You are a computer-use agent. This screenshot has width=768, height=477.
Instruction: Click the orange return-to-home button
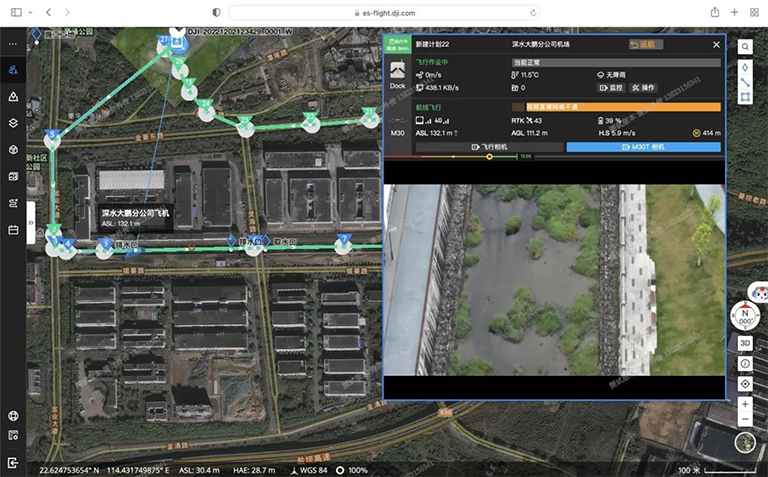point(646,45)
